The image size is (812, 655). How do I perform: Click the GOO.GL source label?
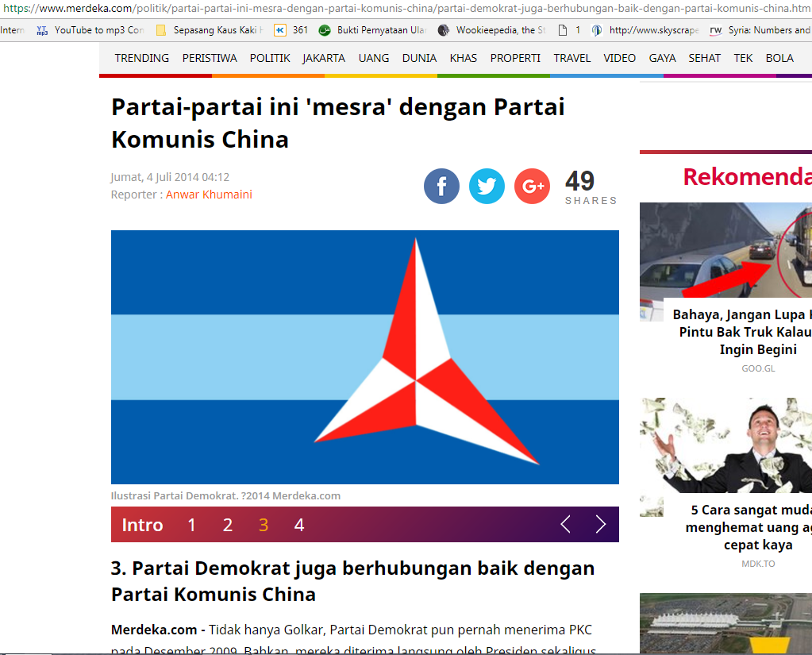click(758, 368)
